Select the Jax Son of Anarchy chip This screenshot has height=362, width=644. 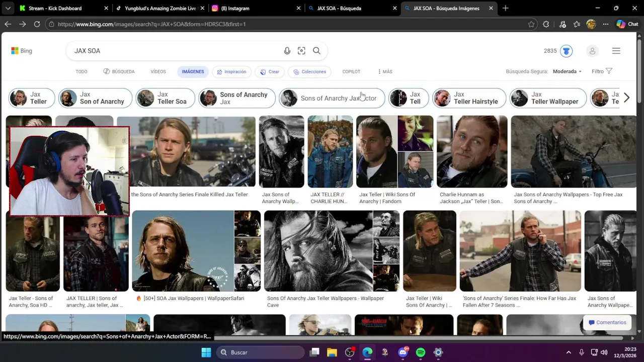coord(95,98)
